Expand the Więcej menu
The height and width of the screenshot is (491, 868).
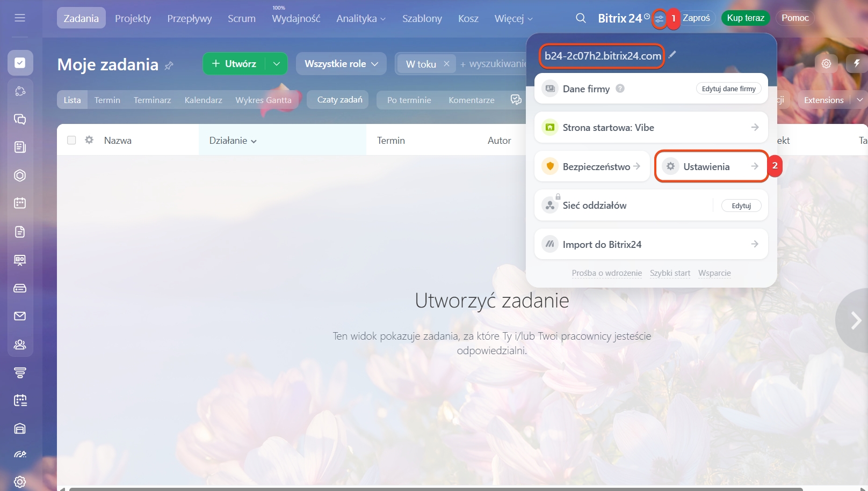coord(513,18)
